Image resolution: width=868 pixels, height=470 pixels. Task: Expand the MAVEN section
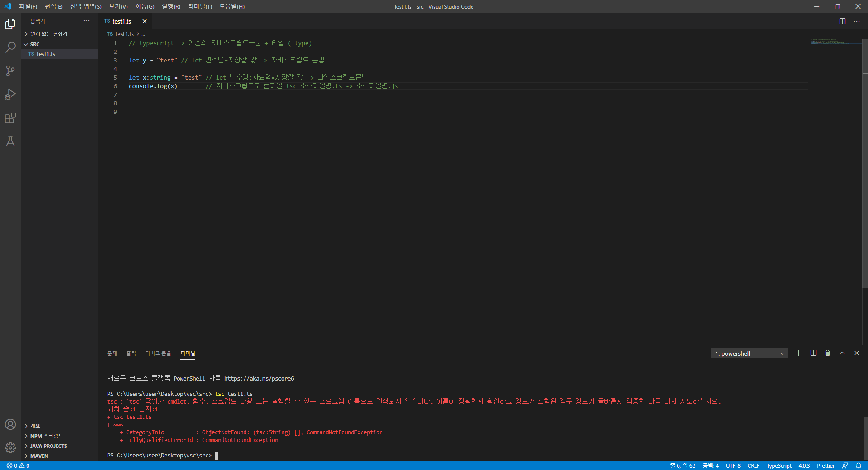[60, 456]
